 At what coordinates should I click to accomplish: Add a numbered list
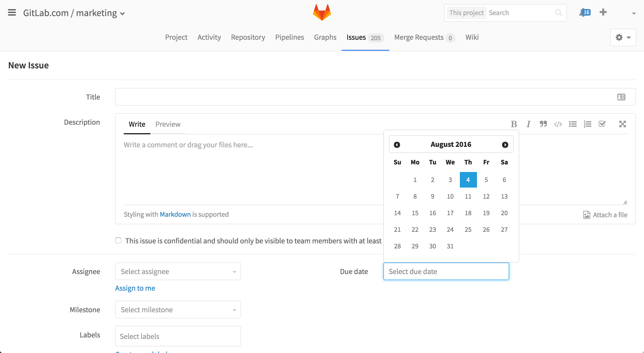[x=588, y=124]
